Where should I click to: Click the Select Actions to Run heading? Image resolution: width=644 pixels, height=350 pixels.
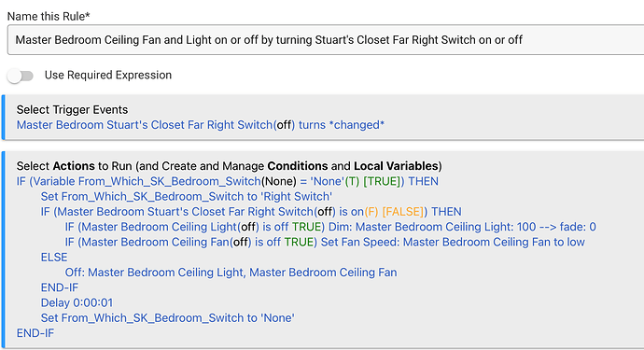pyautogui.click(x=230, y=166)
